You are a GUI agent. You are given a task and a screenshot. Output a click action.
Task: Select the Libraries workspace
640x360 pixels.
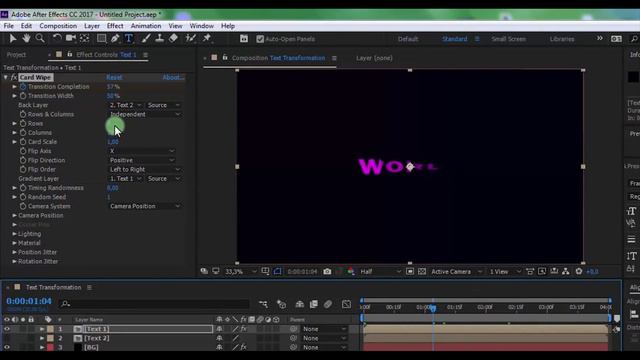pyautogui.click(x=562, y=39)
